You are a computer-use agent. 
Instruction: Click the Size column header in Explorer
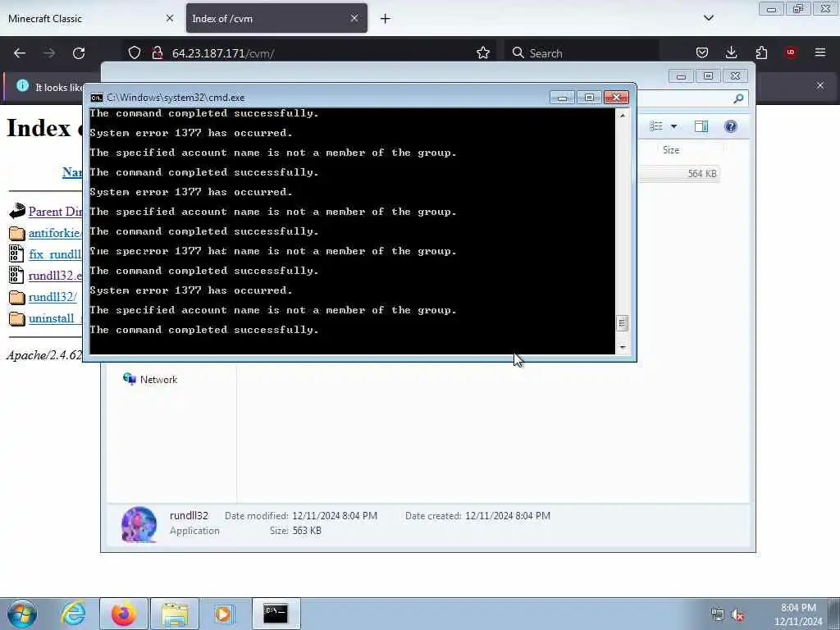click(x=671, y=150)
